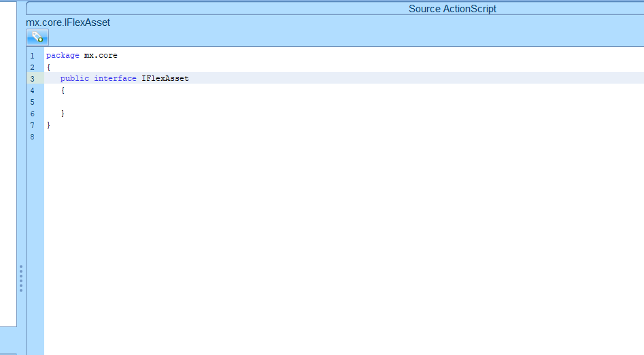Click line number 3 in gutter

pos(32,78)
